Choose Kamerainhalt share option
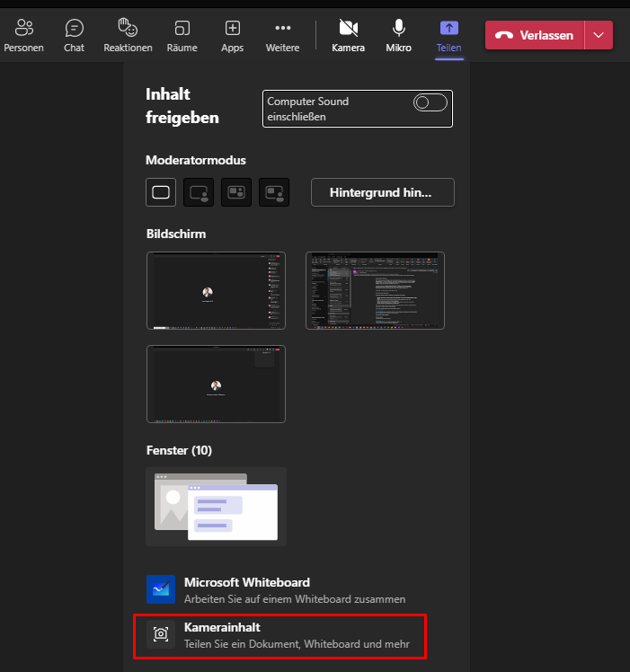 pyautogui.click(x=280, y=634)
